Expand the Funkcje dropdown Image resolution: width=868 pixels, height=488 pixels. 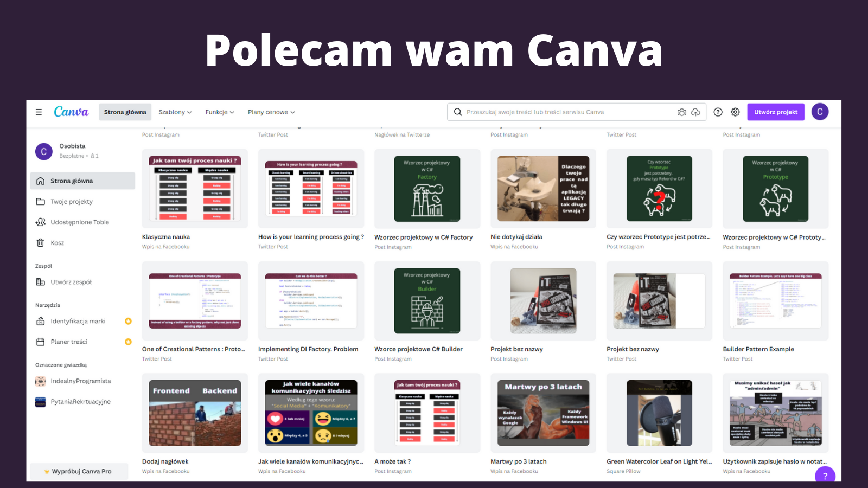point(220,112)
